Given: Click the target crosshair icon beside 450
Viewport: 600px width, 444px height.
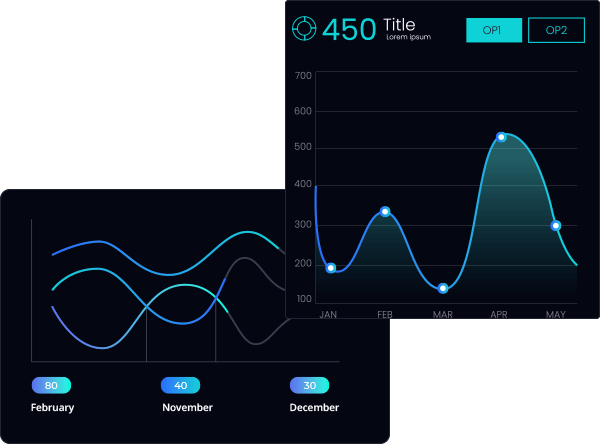Looking at the screenshot, I should (x=304, y=29).
